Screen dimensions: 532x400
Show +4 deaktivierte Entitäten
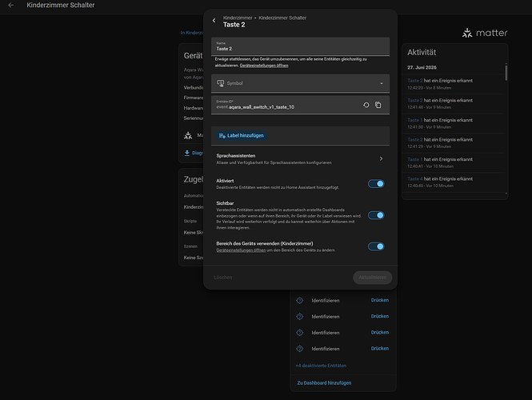[321, 366]
